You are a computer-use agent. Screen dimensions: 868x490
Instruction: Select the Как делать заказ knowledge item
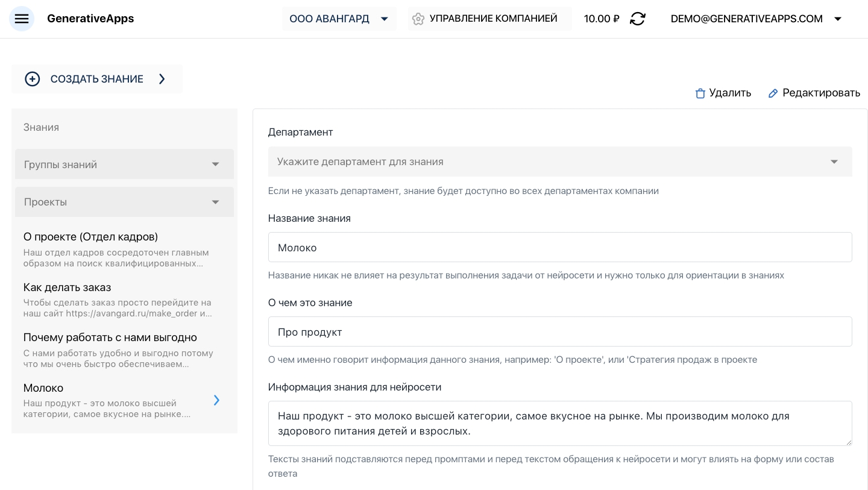(124, 300)
